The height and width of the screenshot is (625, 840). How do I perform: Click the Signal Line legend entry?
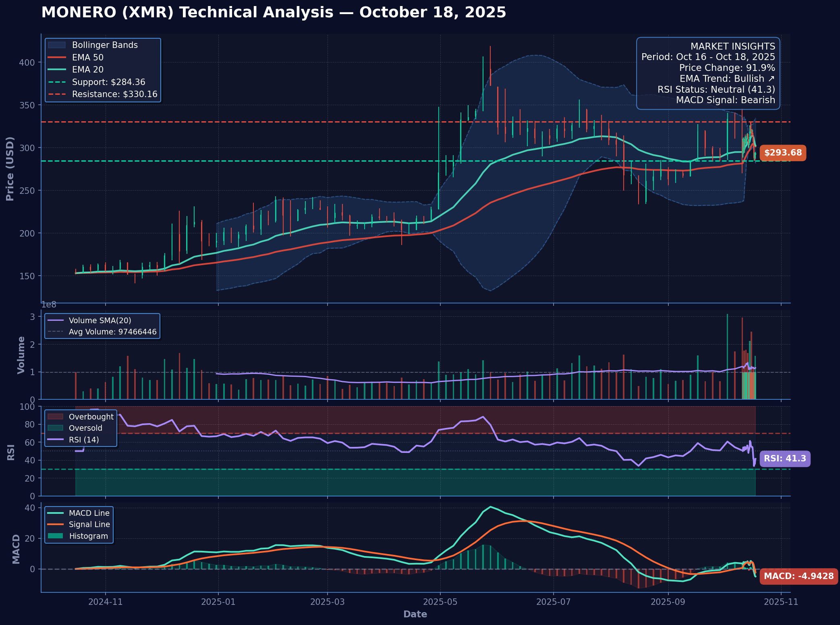(x=89, y=524)
